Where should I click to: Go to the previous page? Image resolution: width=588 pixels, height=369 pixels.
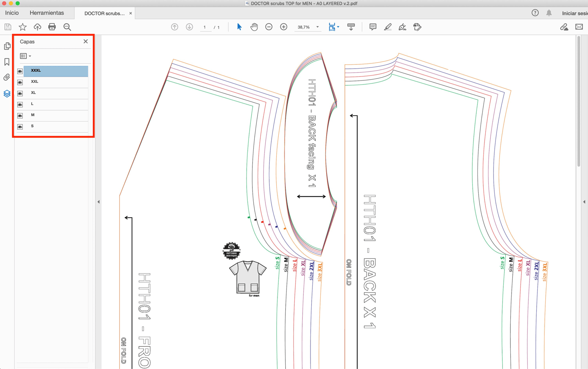(x=175, y=27)
